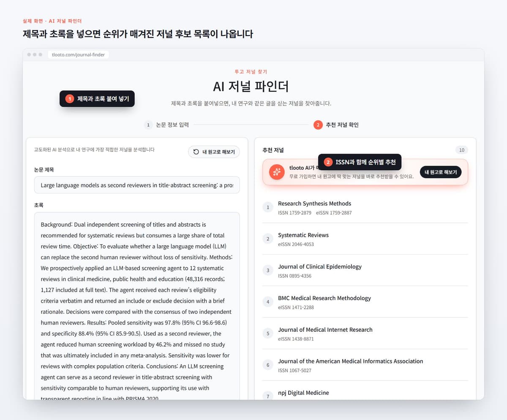Open Journal of the American Medical Informatics Association

pyautogui.click(x=365, y=365)
